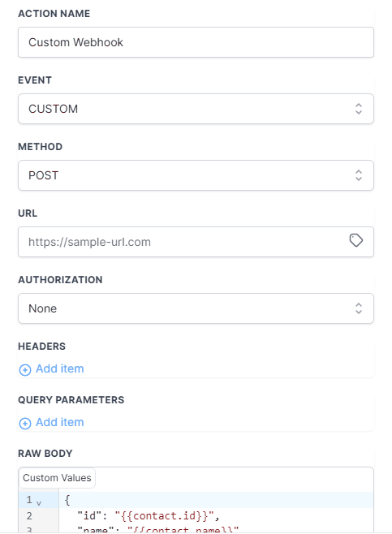
Task: Click the Event dropdown chevron arrows
Action: (358, 109)
